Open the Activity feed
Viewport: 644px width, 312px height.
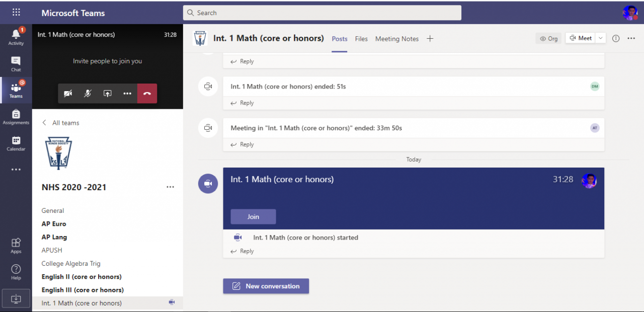coord(16,37)
